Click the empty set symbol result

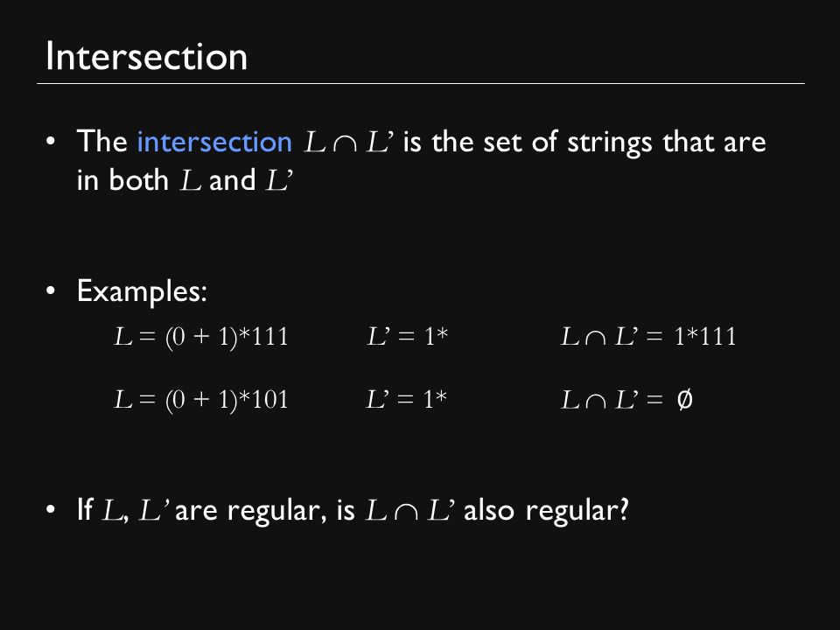(684, 400)
